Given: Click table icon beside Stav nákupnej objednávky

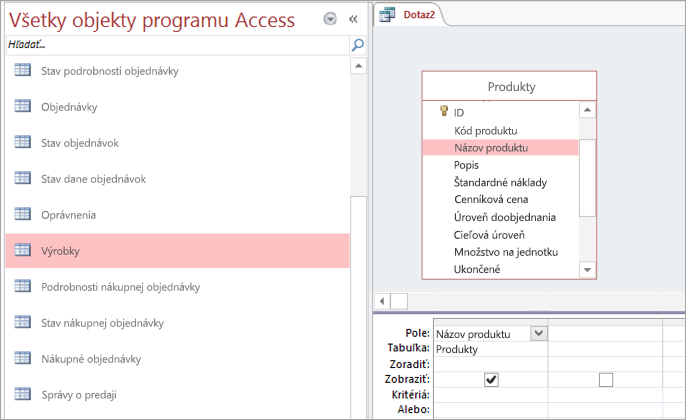Looking at the screenshot, I should (22, 322).
